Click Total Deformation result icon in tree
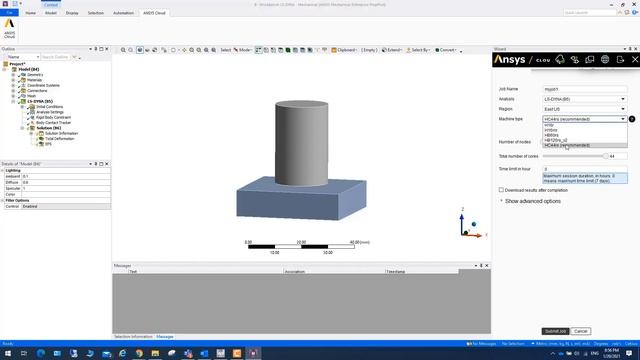The width and height of the screenshot is (640, 360). tap(41, 139)
